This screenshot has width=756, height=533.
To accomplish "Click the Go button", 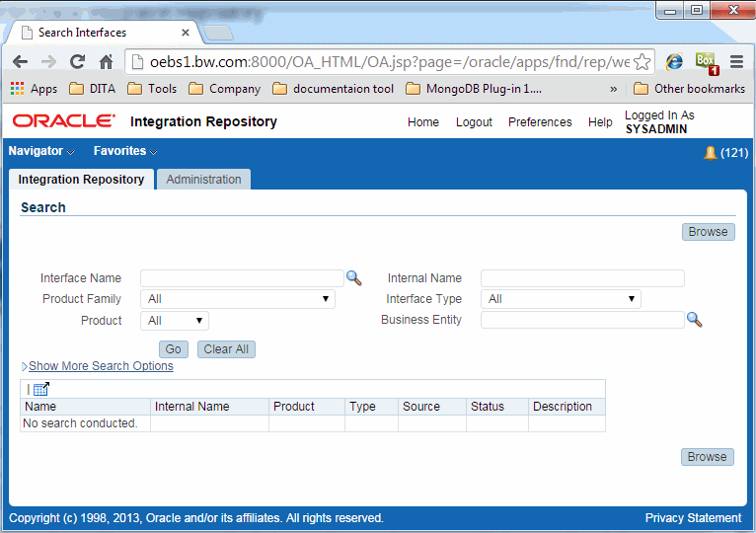I will coord(173,349).
